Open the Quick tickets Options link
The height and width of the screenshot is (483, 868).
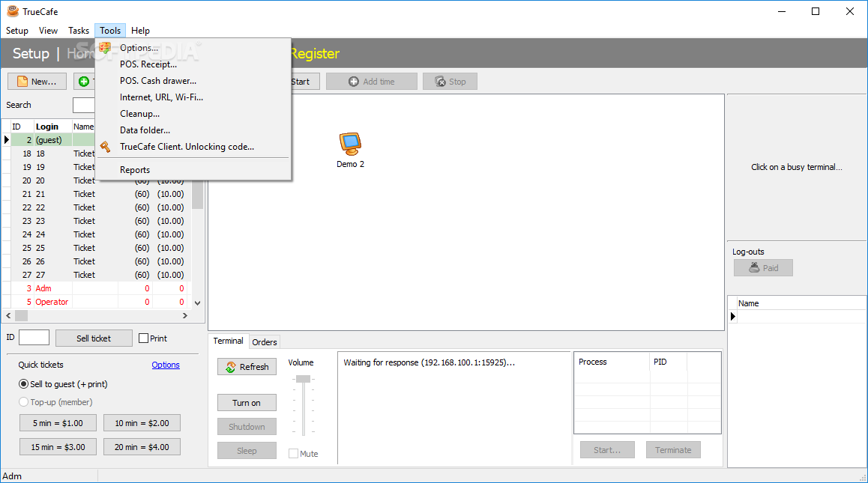pos(166,365)
